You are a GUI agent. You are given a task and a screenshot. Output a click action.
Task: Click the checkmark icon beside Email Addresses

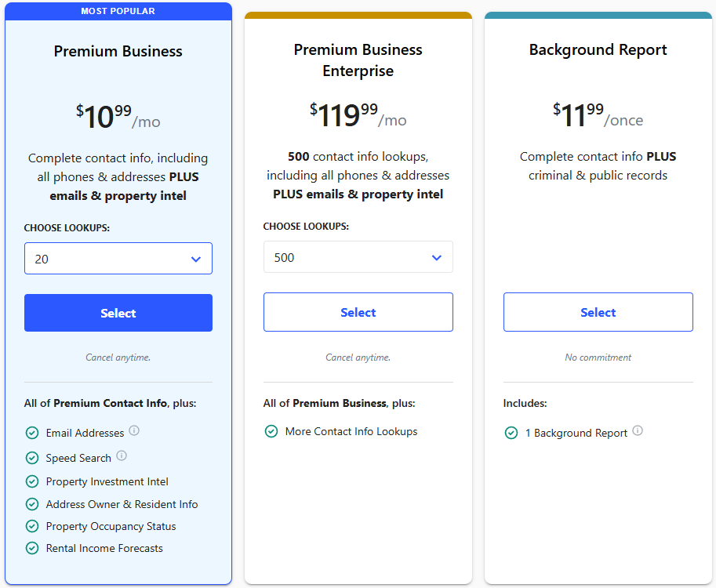[32, 434]
